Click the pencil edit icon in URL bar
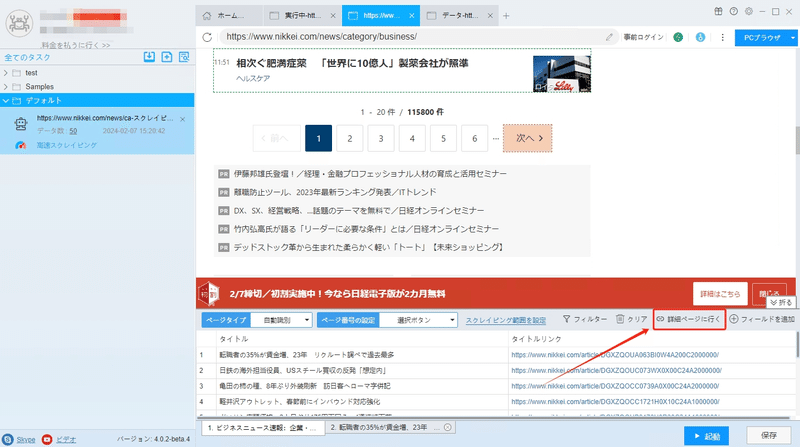The width and height of the screenshot is (800, 447). click(609, 37)
